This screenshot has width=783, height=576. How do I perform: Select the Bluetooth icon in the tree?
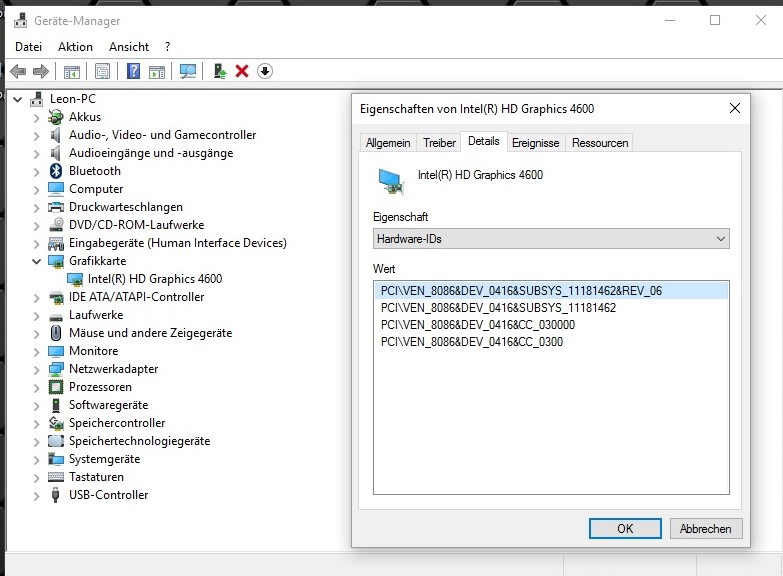56,171
